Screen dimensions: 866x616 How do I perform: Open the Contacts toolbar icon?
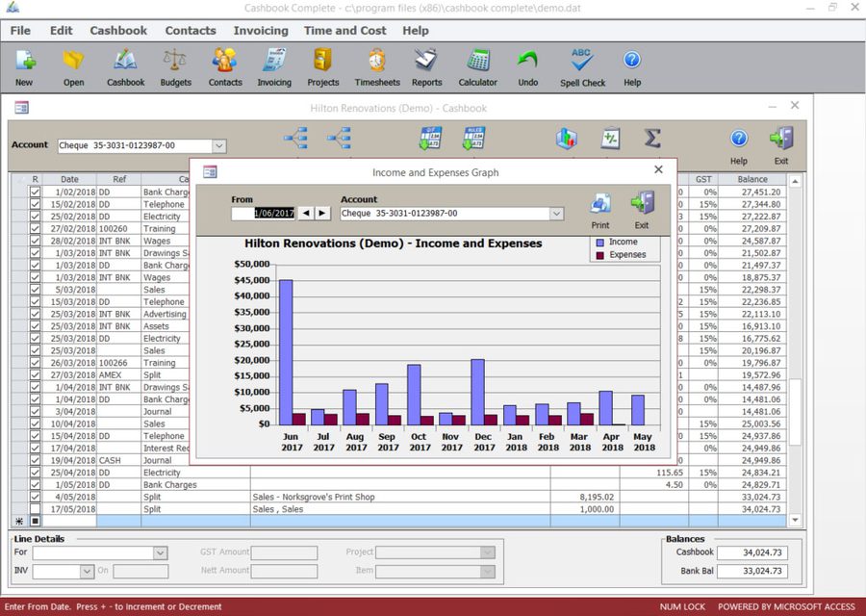[225, 61]
